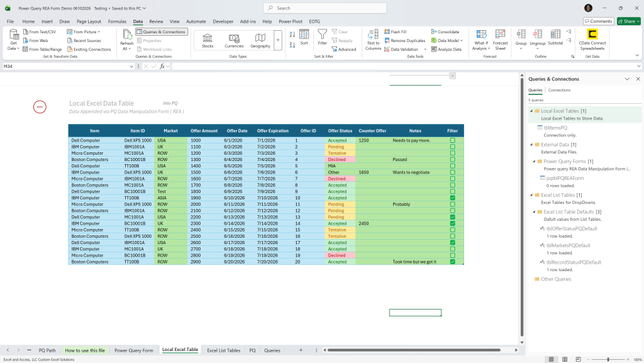Check the Filter box for Offer ID 1
This screenshot has width=644, height=363.
(x=453, y=140)
